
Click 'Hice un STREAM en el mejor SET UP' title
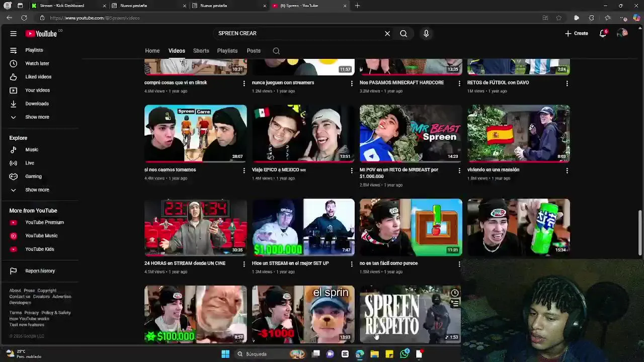290,263
